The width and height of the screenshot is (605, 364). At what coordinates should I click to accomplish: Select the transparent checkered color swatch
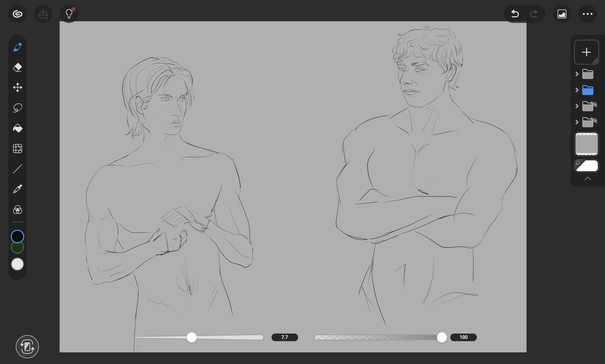[x=17, y=264]
